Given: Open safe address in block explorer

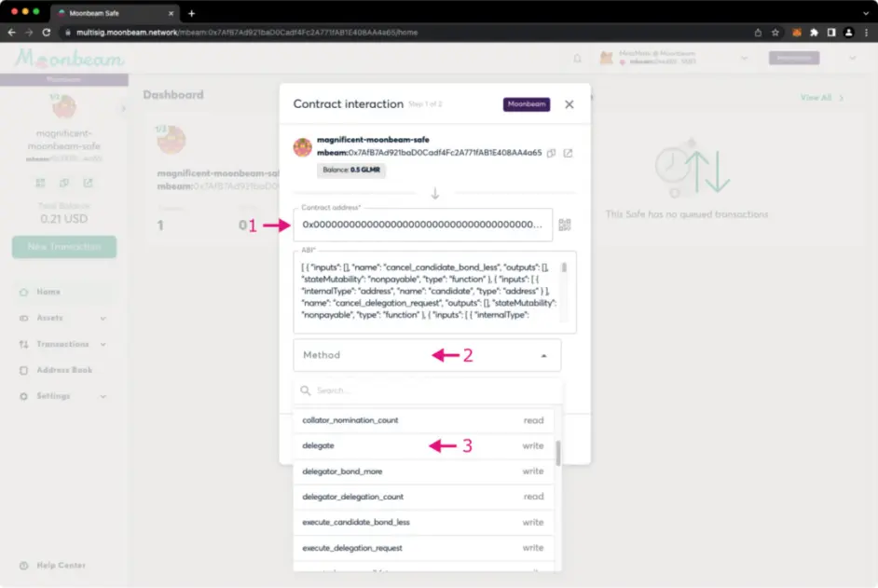Looking at the screenshot, I should coord(568,153).
